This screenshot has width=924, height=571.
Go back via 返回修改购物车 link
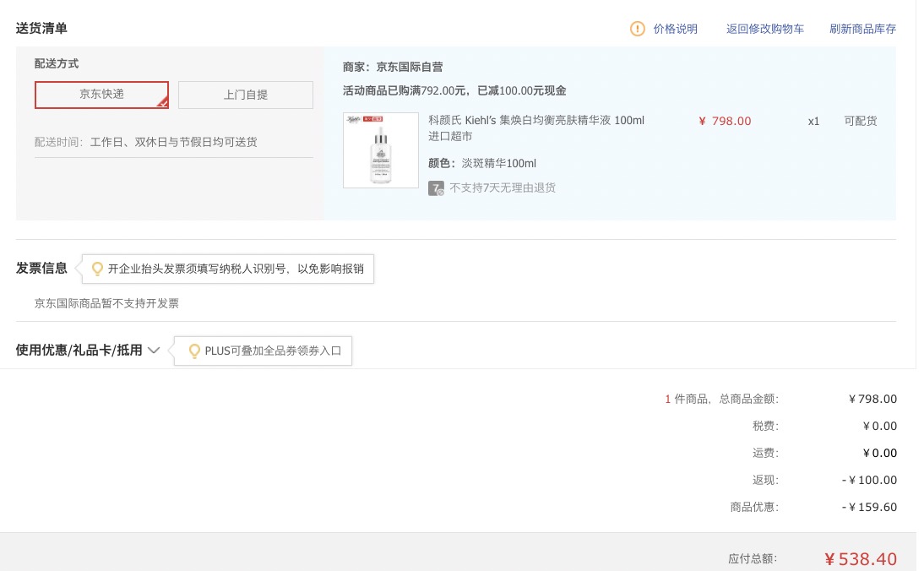tap(764, 29)
